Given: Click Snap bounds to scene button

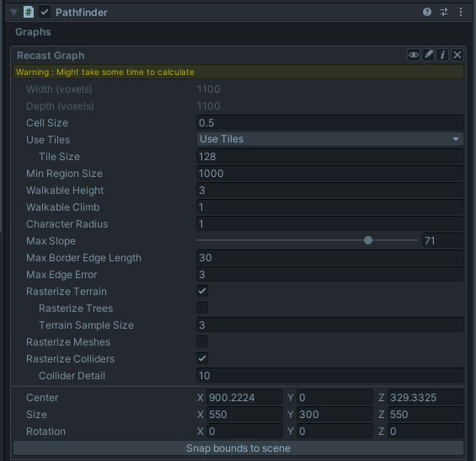Looking at the screenshot, I should click(x=238, y=448).
